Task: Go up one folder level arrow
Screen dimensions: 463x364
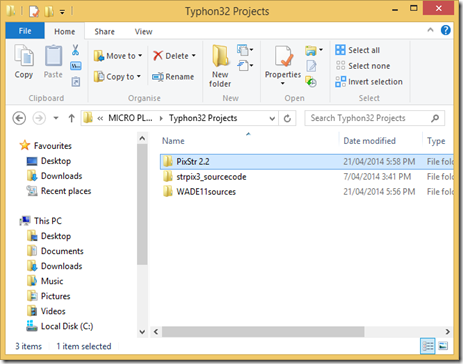Action: 71,118
